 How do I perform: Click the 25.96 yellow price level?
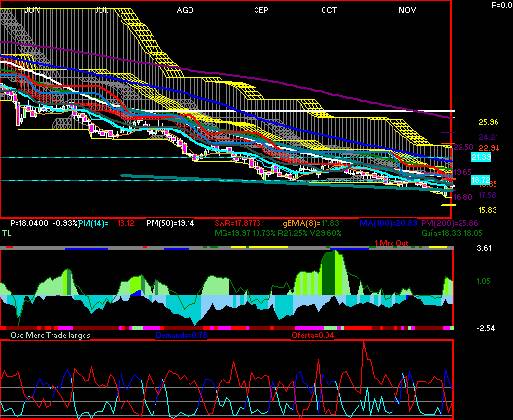[x=488, y=122]
